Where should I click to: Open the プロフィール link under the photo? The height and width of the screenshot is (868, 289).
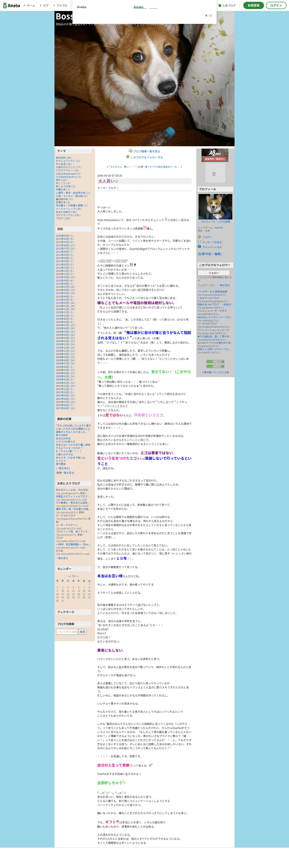click(x=208, y=222)
